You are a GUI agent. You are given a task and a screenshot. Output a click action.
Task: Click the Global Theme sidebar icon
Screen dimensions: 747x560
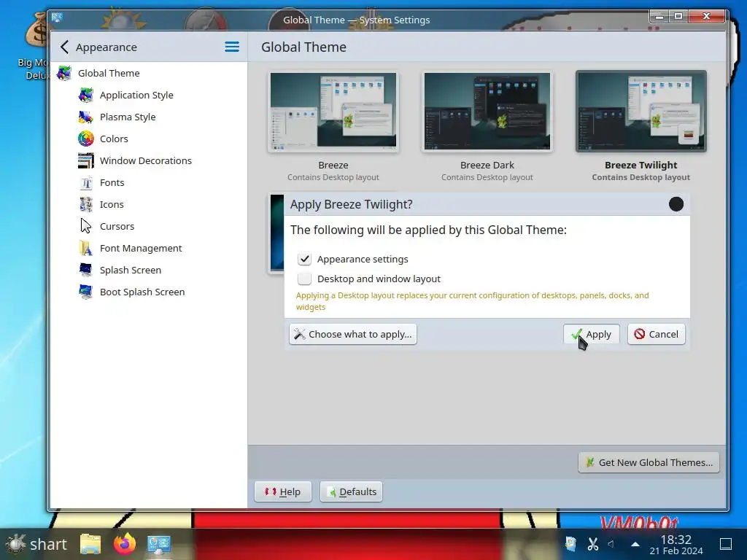[x=64, y=74]
